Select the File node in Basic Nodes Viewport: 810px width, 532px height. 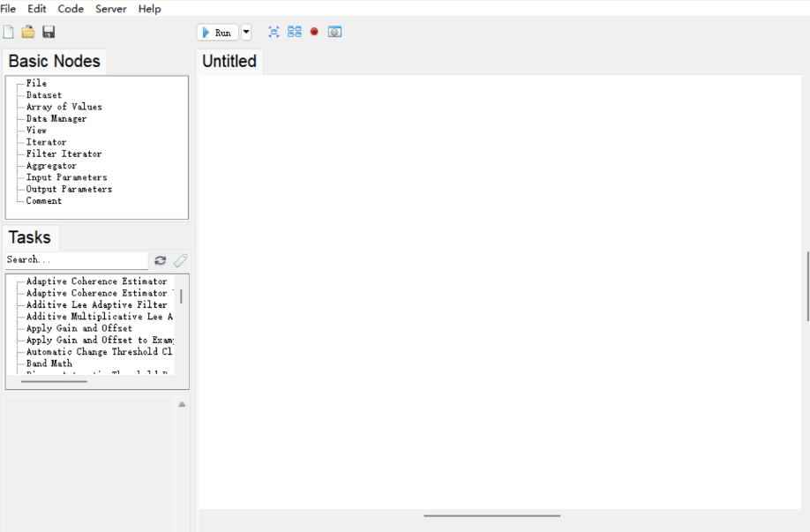click(37, 83)
